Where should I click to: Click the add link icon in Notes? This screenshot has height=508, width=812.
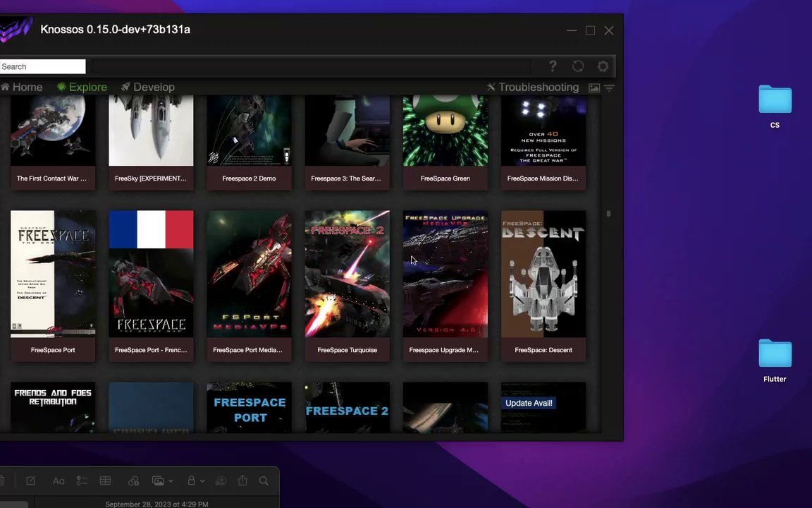coord(134,481)
